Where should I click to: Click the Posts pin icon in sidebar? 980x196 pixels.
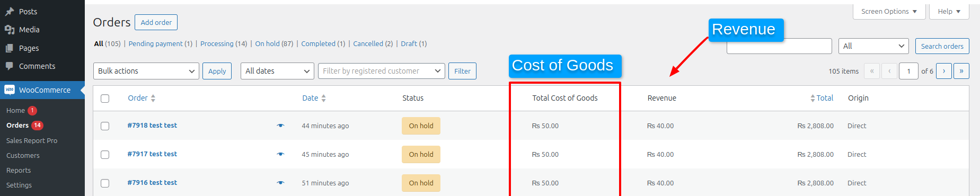click(10, 11)
